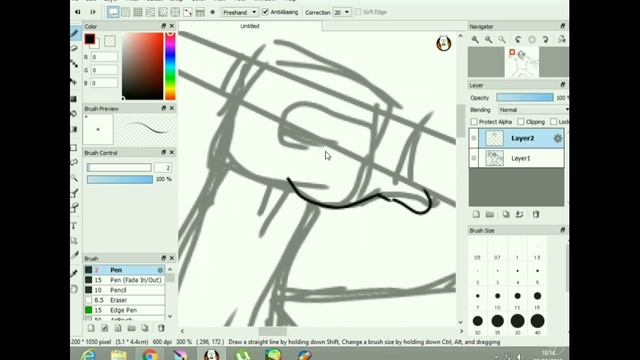Zoom in using the Navigator magnifier plus icon
Viewport: 640px width, 360px height.
(475, 40)
